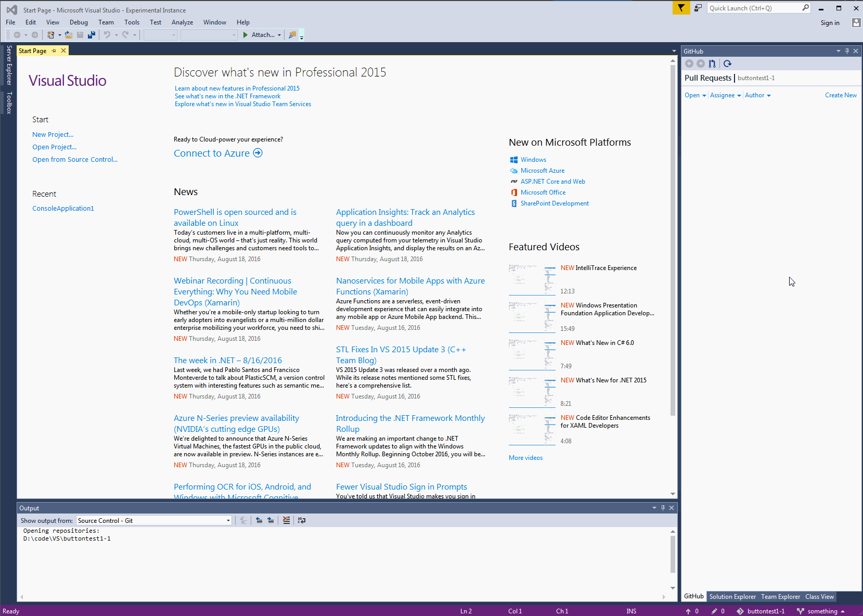Open recent project ConsoleApplication1

(x=63, y=208)
